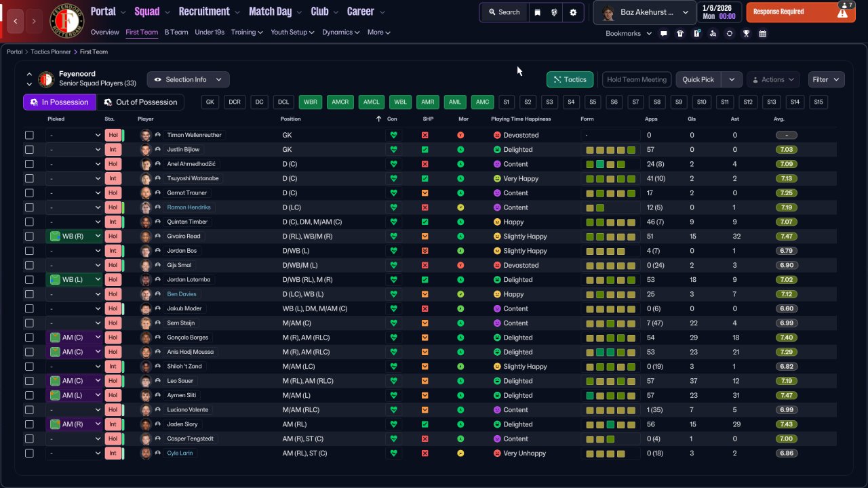This screenshot has height=488, width=868.
Task: Click Anel Ahmedhodžić's red sharpness cross
Action: (x=425, y=164)
